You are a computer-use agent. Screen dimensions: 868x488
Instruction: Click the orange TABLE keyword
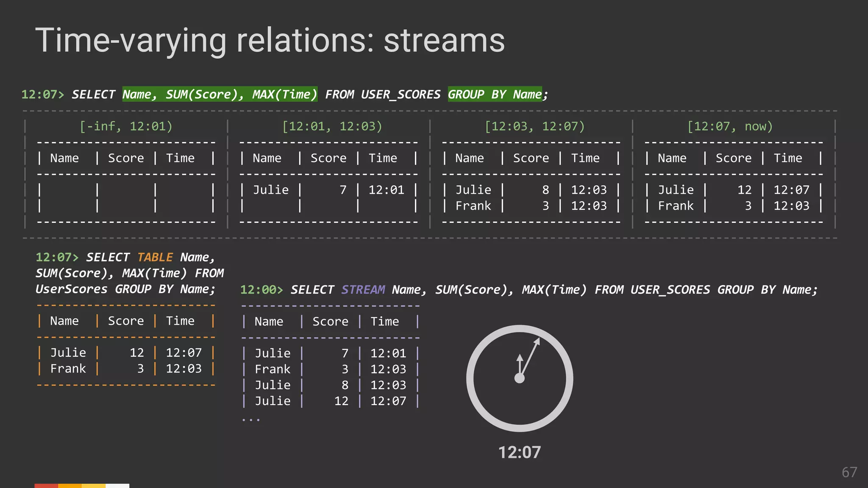tap(155, 257)
